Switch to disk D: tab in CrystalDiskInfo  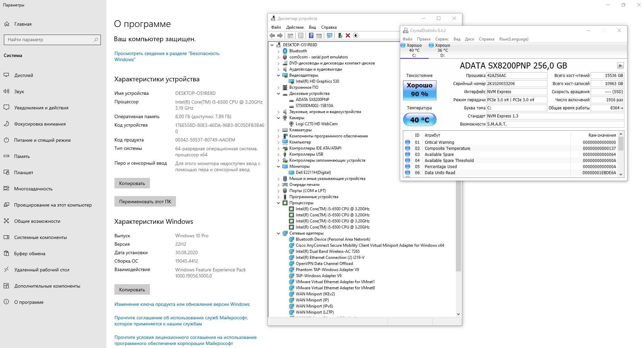coord(442,50)
